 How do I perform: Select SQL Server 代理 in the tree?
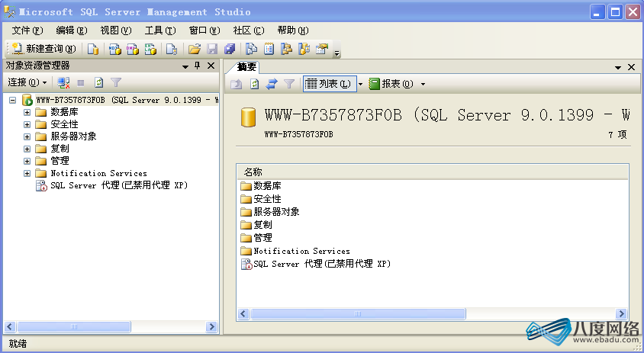click(119, 185)
